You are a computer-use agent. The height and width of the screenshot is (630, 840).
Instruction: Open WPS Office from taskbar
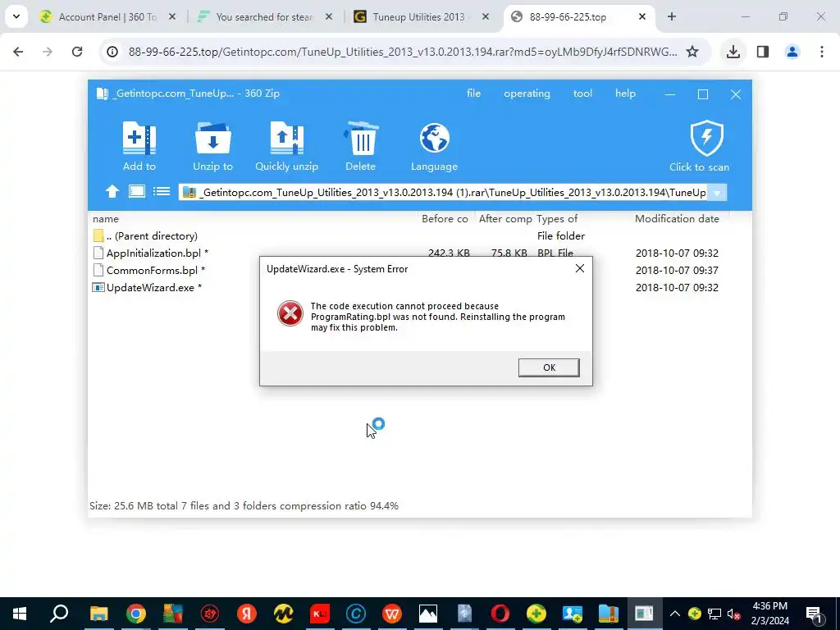pyautogui.click(x=391, y=614)
